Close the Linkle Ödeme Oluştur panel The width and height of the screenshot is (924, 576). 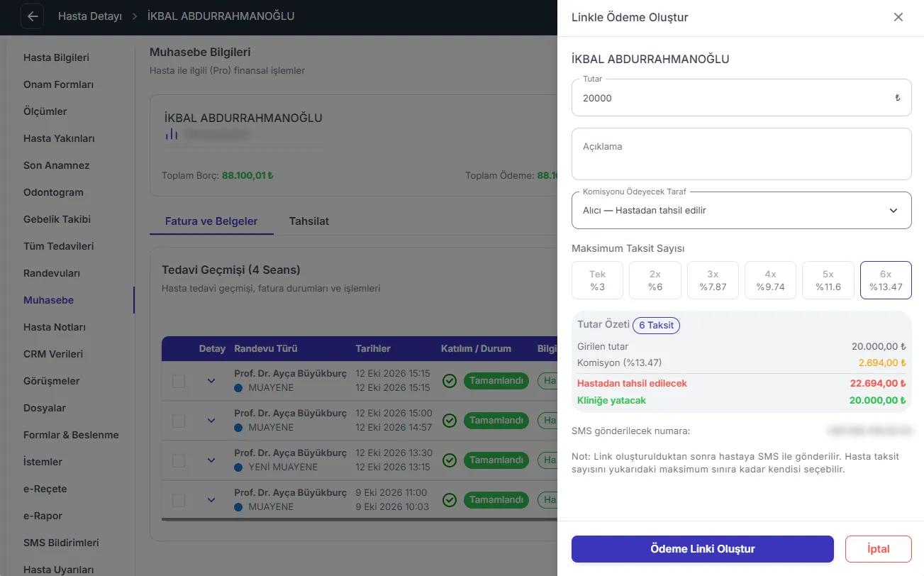[898, 17]
